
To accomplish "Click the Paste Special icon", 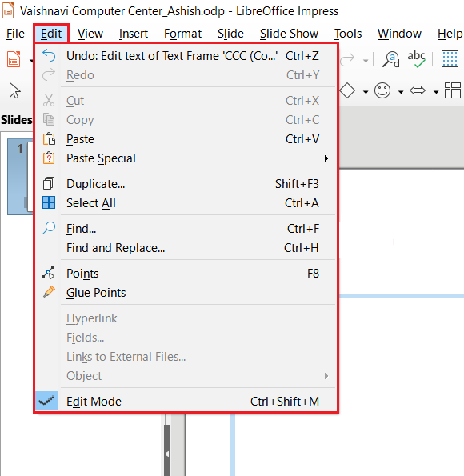I will (49, 158).
